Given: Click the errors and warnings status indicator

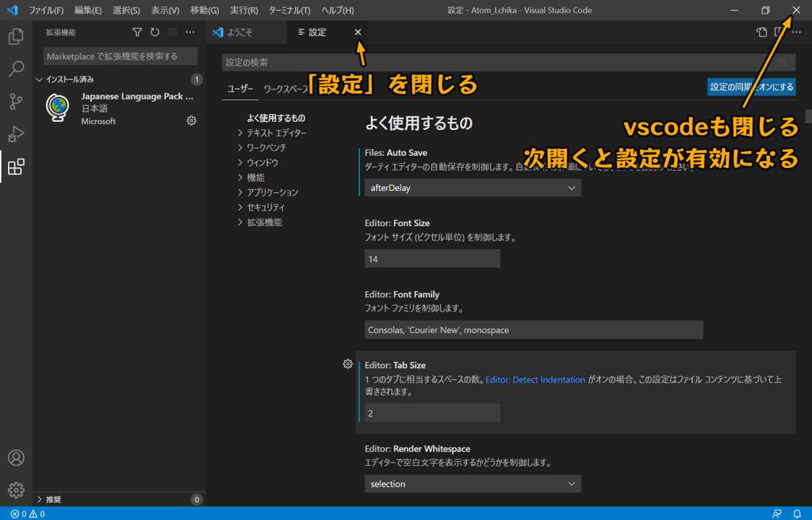Looking at the screenshot, I should pyautogui.click(x=28, y=514).
